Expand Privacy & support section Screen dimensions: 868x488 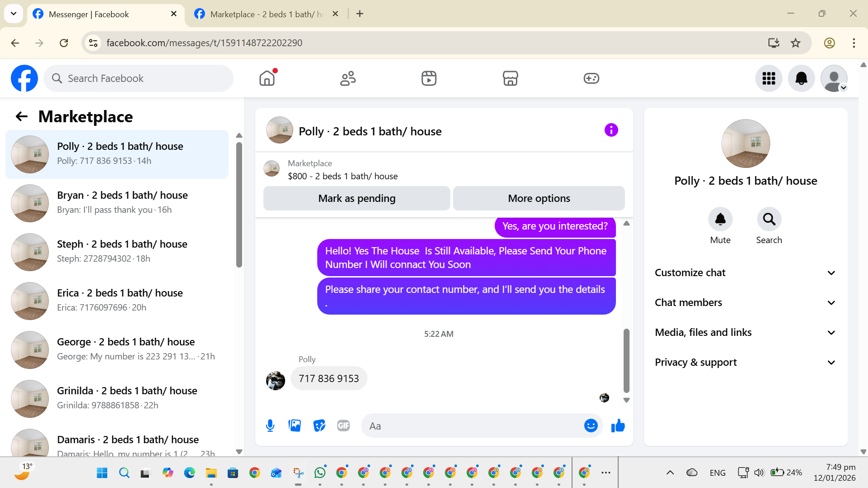[x=745, y=362]
